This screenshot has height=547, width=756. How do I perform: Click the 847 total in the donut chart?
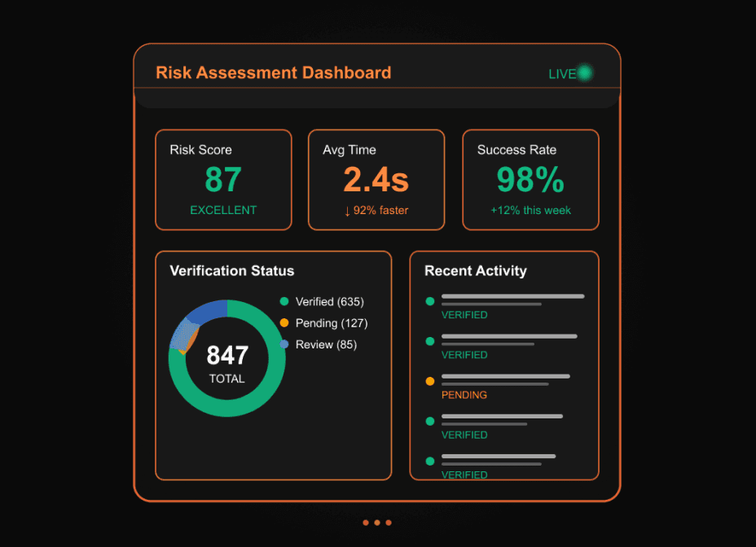click(227, 356)
